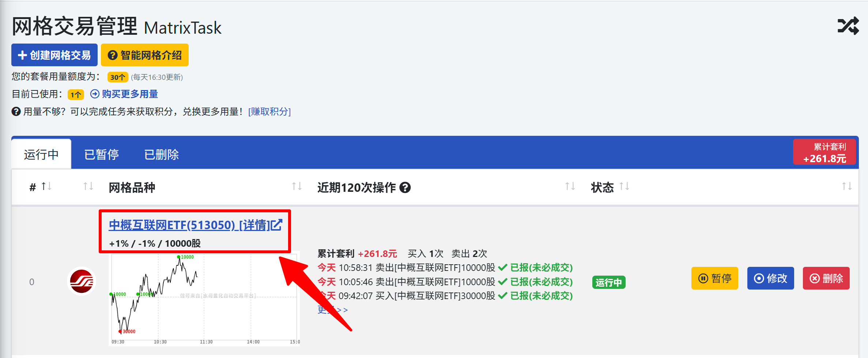This screenshot has width=868, height=358.
Task: Click +1% / -1% / 10000股 parameters text
Action: pos(155,243)
